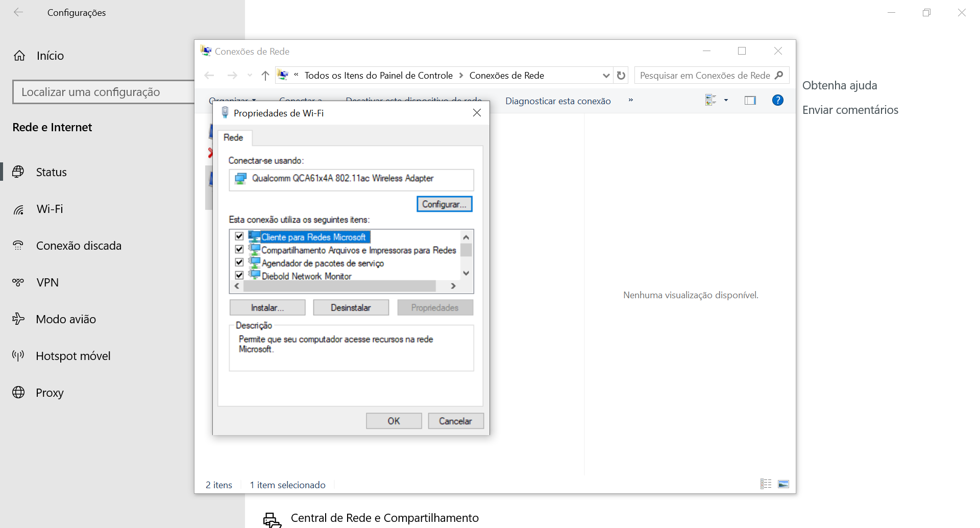Refresh the Conexões de Rede view
Viewport: 980px width, 528px height.
(x=621, y=76)
